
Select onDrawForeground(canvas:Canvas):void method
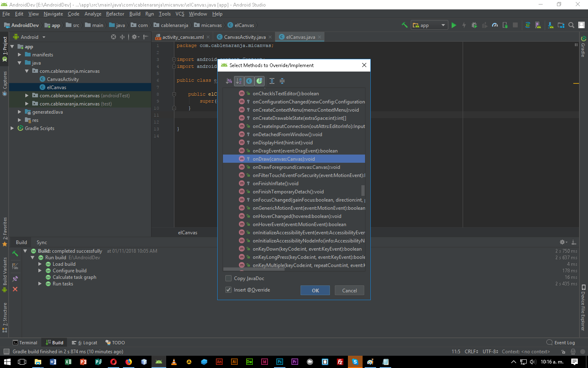(294, 167)
